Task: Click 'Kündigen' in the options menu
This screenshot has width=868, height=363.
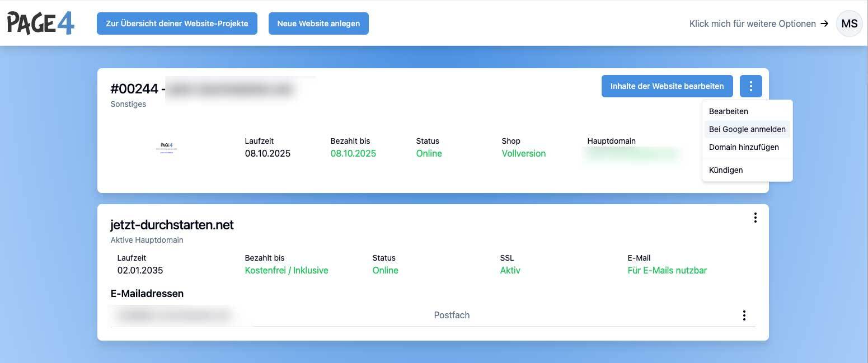Action: 726,170
